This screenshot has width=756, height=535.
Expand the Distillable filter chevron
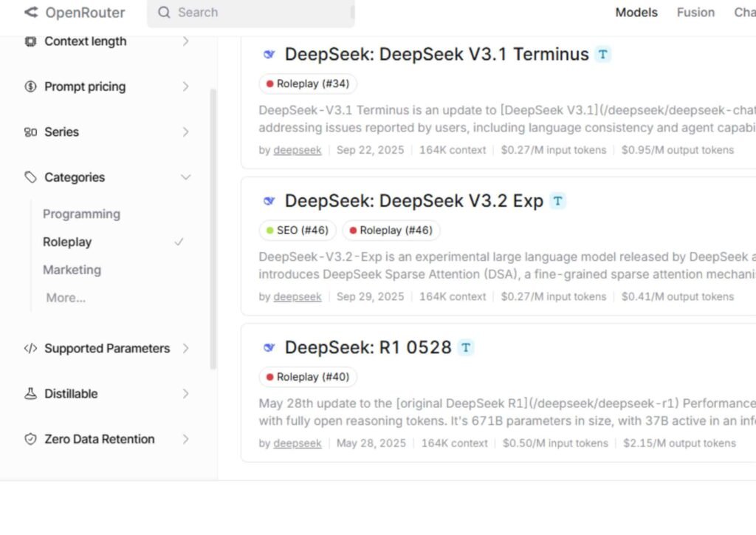(185, 394)
